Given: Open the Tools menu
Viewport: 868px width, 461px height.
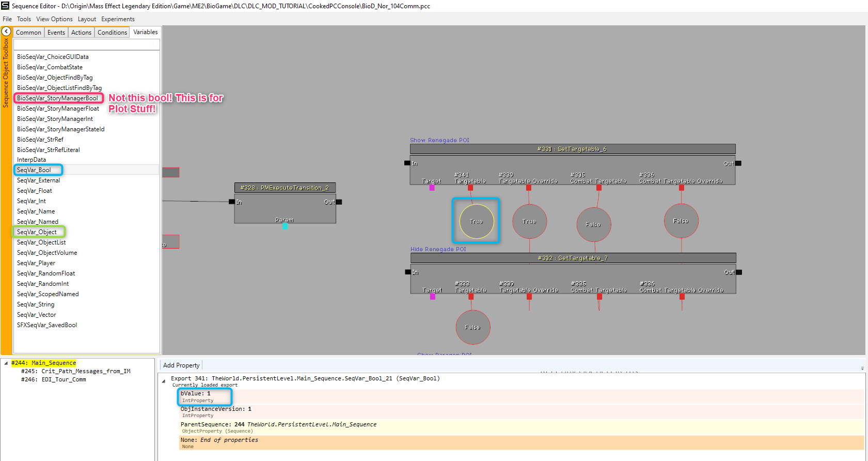Looking at the screenshot, I should [x=24, y=19].
